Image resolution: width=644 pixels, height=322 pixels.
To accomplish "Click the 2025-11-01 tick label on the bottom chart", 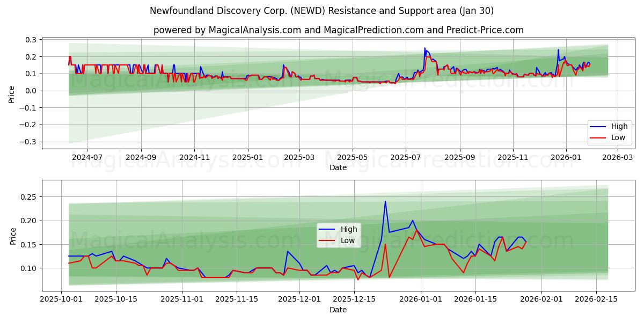I will (x=181, y=299).
